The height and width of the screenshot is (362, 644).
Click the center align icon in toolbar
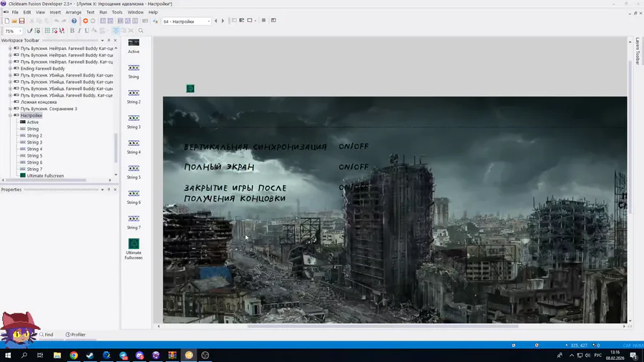click(x=116, y=31)
